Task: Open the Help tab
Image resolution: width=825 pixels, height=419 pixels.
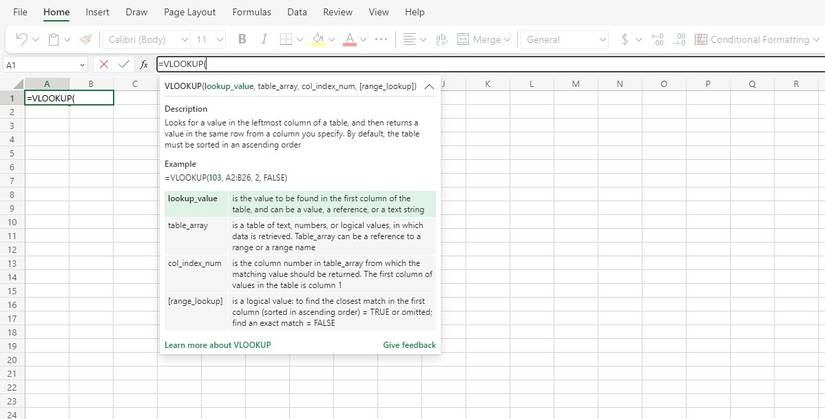Action: (415, 12)
